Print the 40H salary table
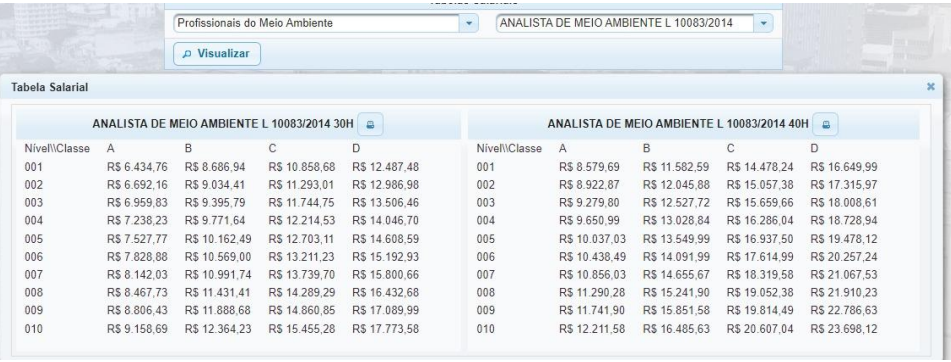The image size is (951, 362). tap(825, 124)
